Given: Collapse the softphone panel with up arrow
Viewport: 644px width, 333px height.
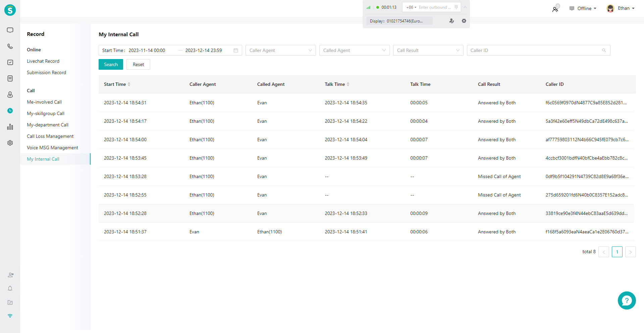Looking at the screenshot, I should [x=465, y=7].
